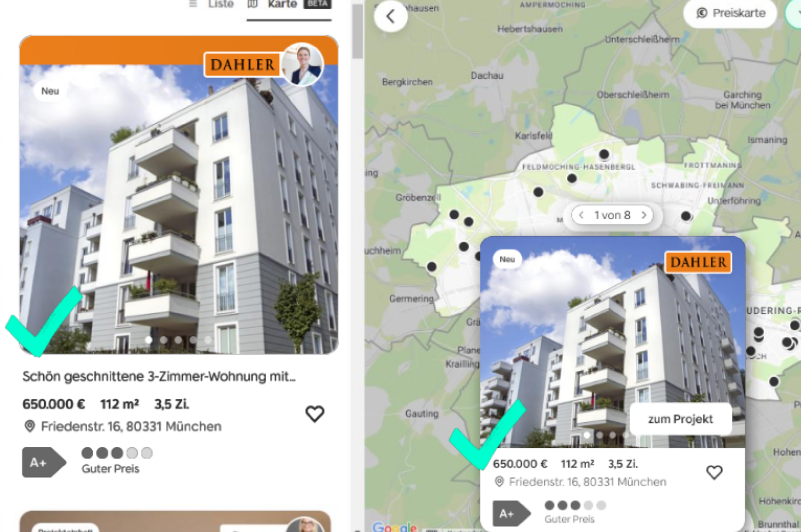Click the A+ energy label on the left card
Viewport: 801px width, 532px height.
(44, 462)
